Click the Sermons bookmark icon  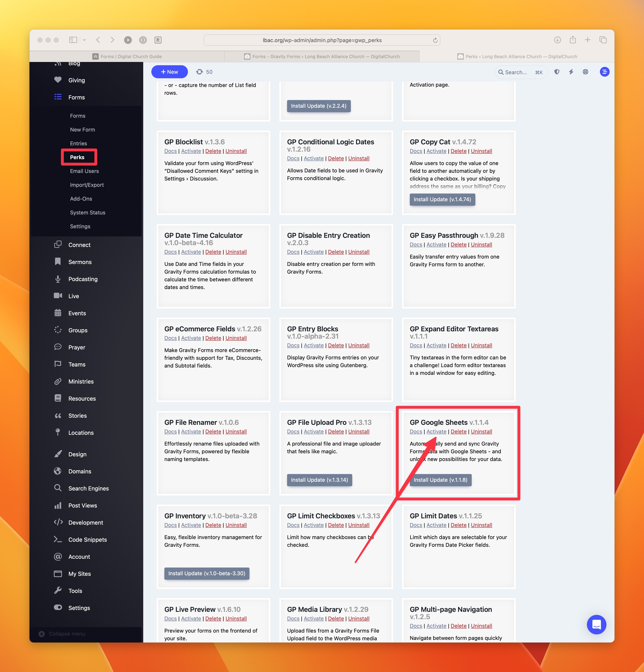(x=58, y=262)
